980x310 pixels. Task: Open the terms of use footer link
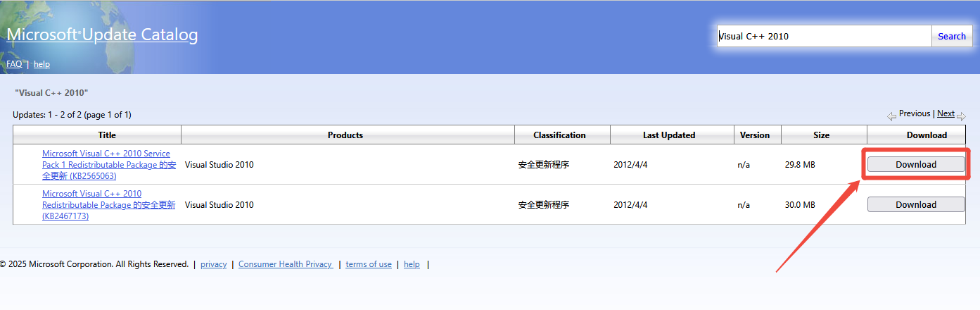click(369, 264)
